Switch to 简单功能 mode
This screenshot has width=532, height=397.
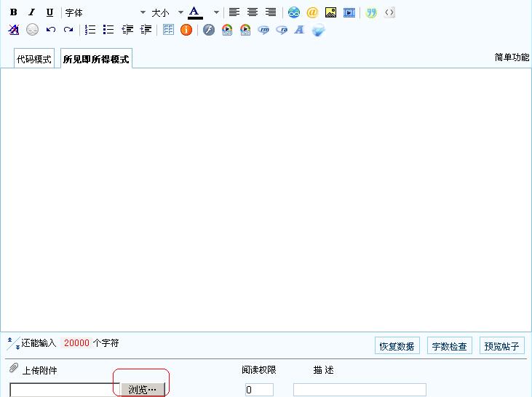512,57
